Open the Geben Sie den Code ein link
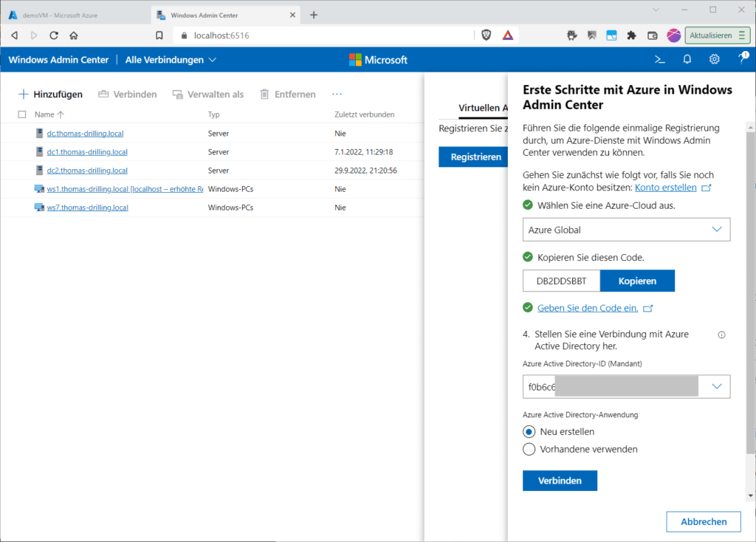 tap(587, 308)
